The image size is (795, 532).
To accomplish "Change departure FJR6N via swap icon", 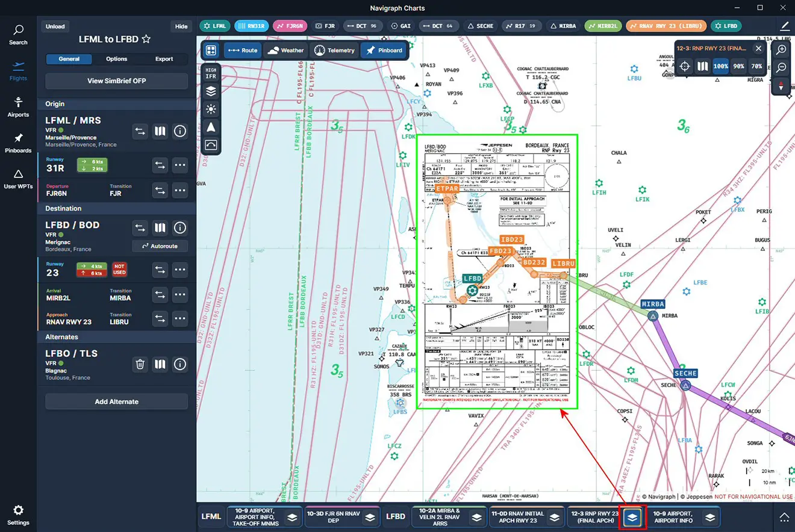I will [160, 191].
